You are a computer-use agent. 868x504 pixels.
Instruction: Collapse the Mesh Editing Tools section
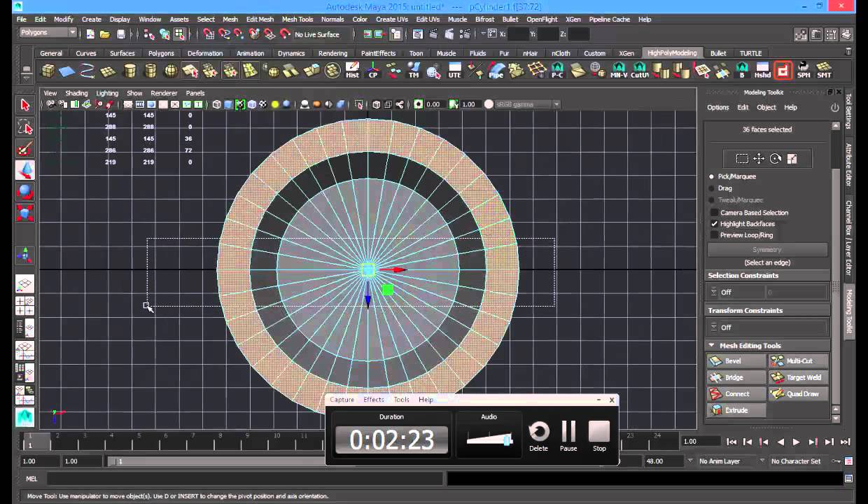click(x=711, y=345)
